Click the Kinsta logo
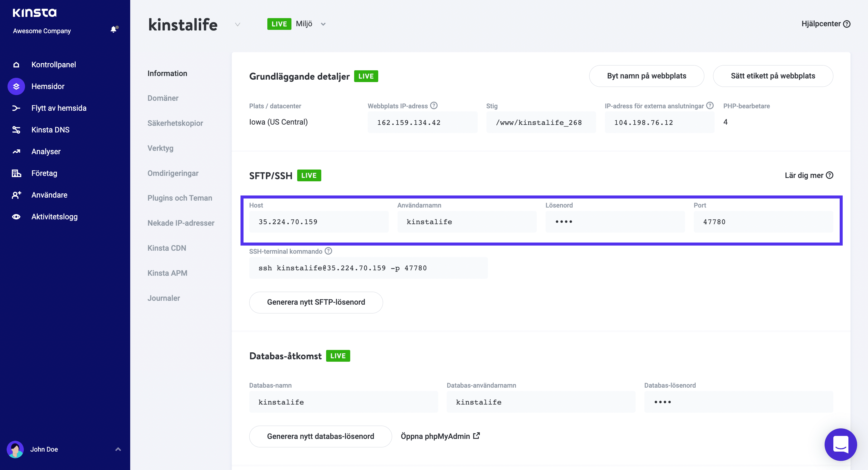 tap(34, 12)
